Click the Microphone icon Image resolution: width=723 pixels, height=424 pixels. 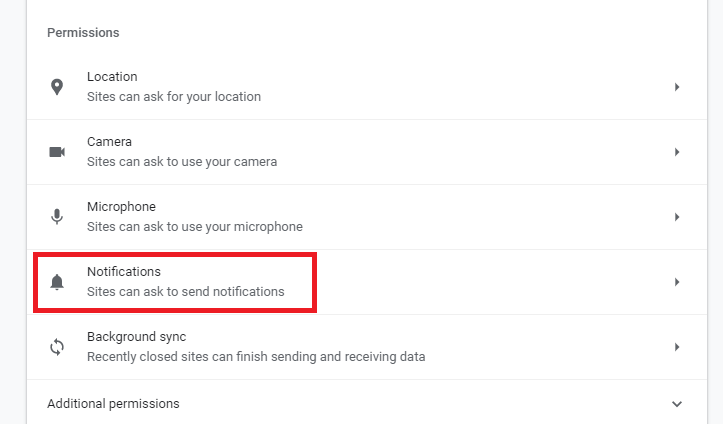57,217
